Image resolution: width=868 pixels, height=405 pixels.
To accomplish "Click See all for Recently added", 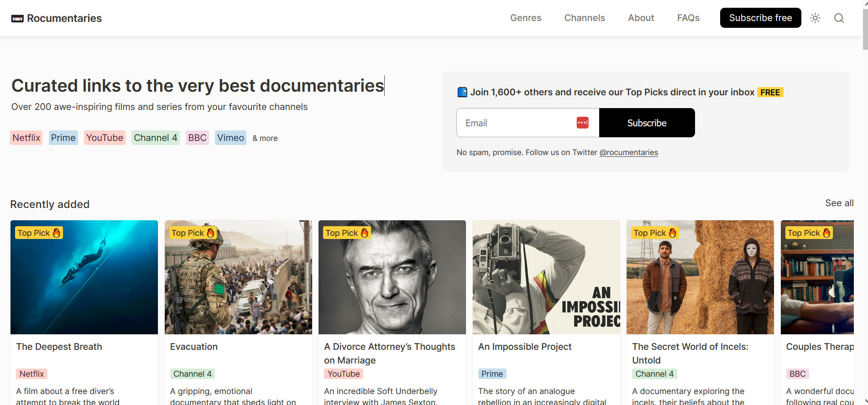I will click(839, 203).
